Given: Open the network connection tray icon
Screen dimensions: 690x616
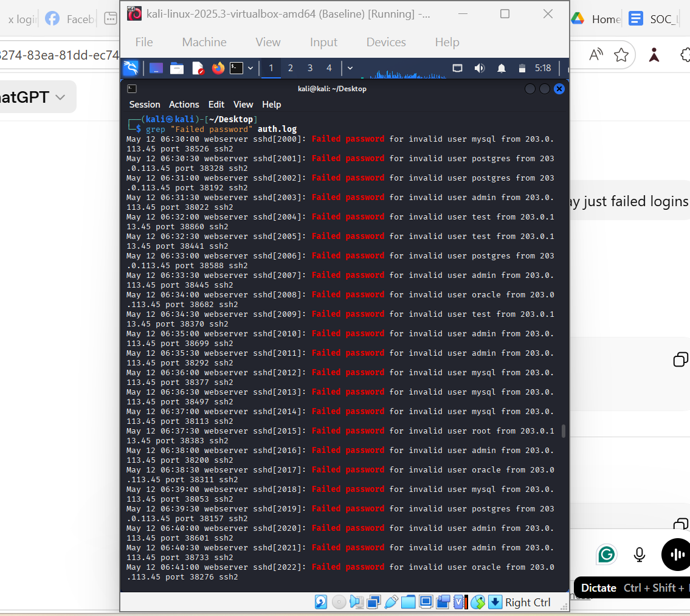Looking at the screenshot, I should (x=458, y=68).
